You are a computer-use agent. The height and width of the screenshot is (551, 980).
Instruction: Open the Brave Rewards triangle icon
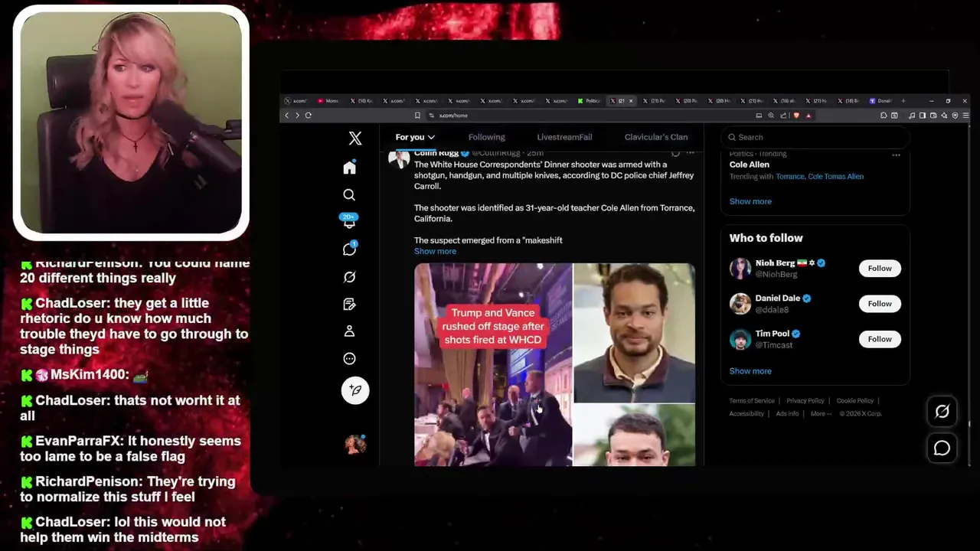(808, 116)
